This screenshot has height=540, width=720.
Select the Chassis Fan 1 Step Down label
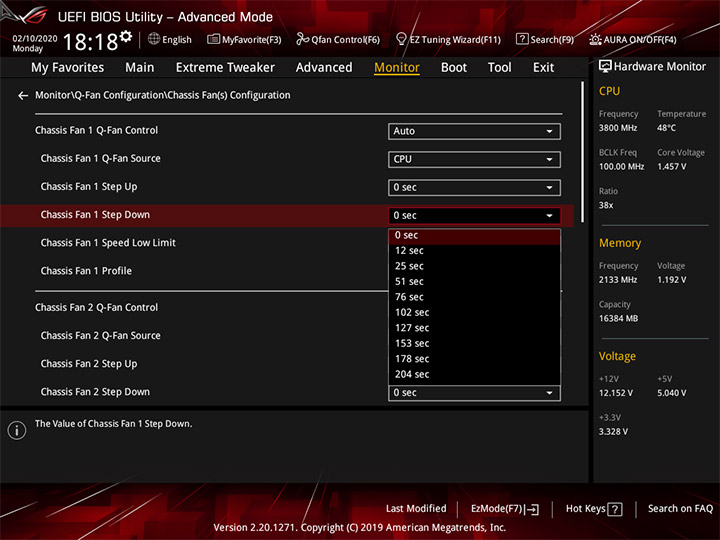[95, 215]
